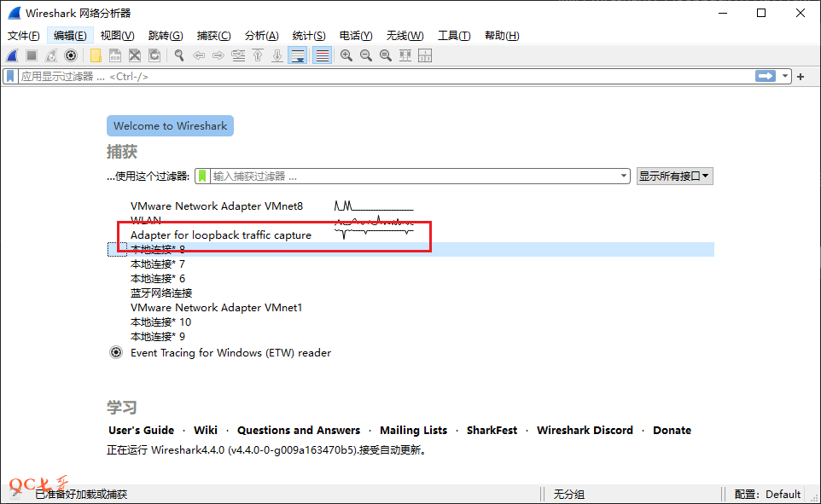Open capture options gear icon
821x504 pixels.
click(x=71, y=55)
